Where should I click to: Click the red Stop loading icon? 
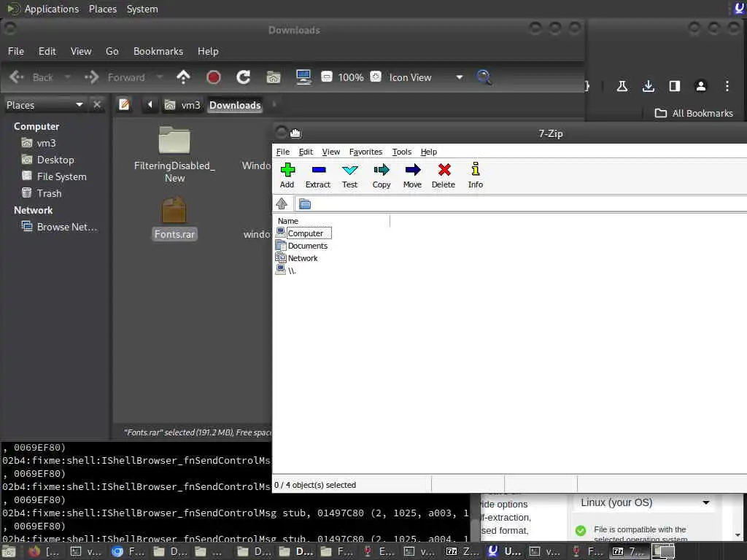click(214, 77)
